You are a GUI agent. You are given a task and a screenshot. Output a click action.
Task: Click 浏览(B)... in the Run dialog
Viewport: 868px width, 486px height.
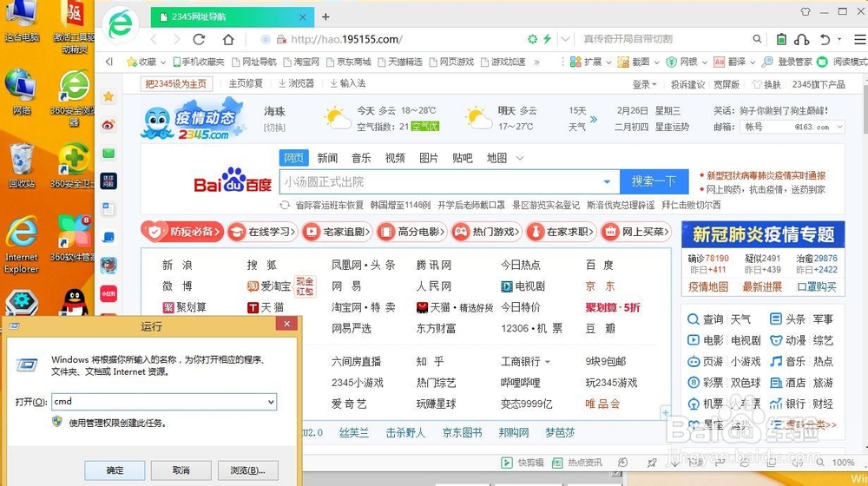tap(247, 470)
